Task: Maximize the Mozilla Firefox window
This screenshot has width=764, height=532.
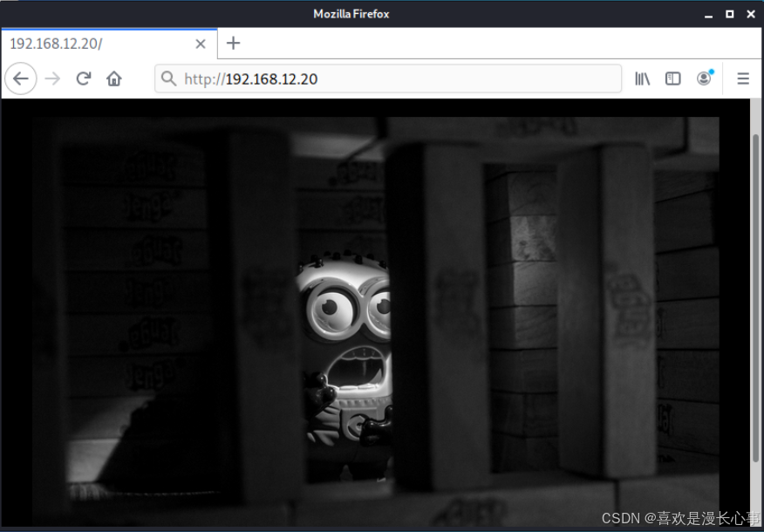Action: pyautogui.click(x=730, y=14)
